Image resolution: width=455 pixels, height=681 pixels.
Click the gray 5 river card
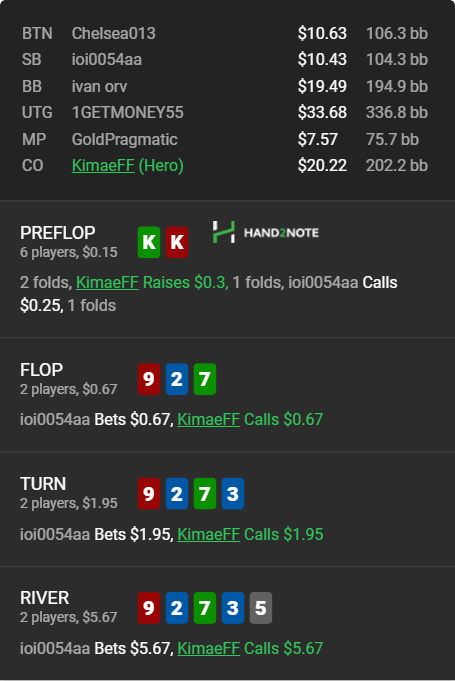pos(260,608)
